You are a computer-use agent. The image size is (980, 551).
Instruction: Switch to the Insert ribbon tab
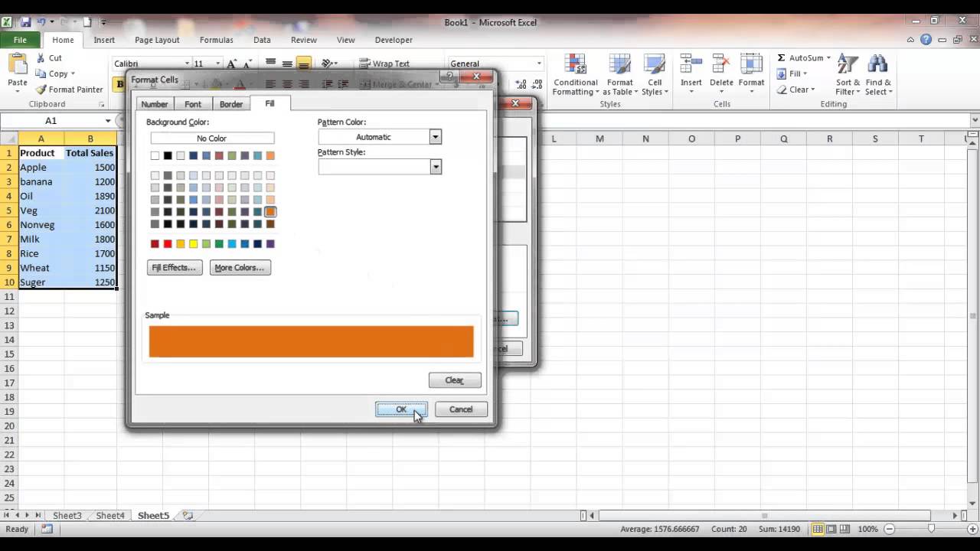tap(104, 40)
